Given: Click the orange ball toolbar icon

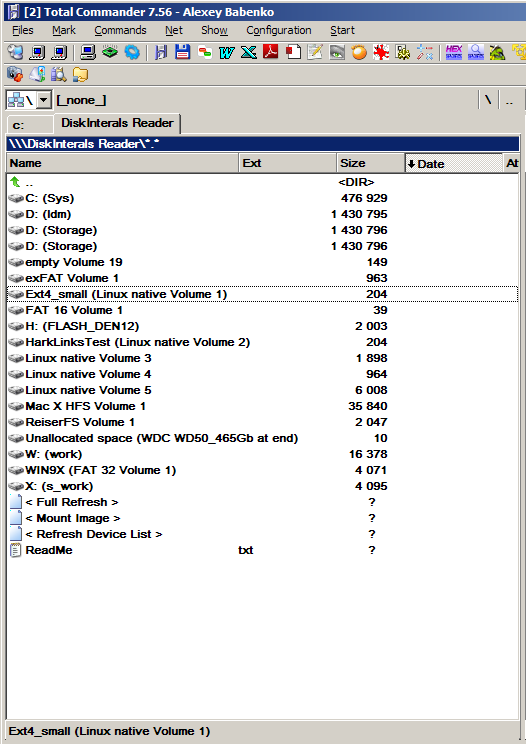Looking at the screenshot, I should tap(359, 52).
